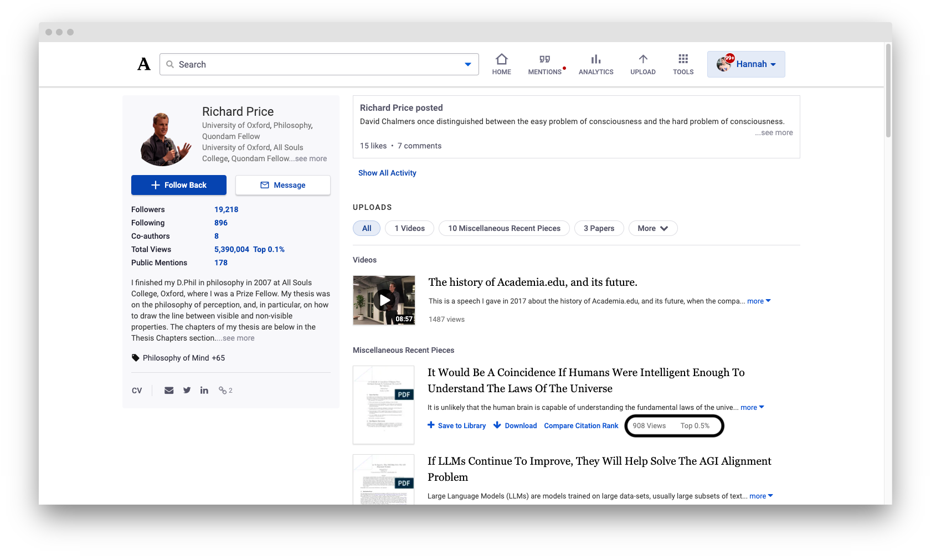Open the 'If LLMs Continue To Improve' title
Screen dimensions: 931x560
(599, 469)
